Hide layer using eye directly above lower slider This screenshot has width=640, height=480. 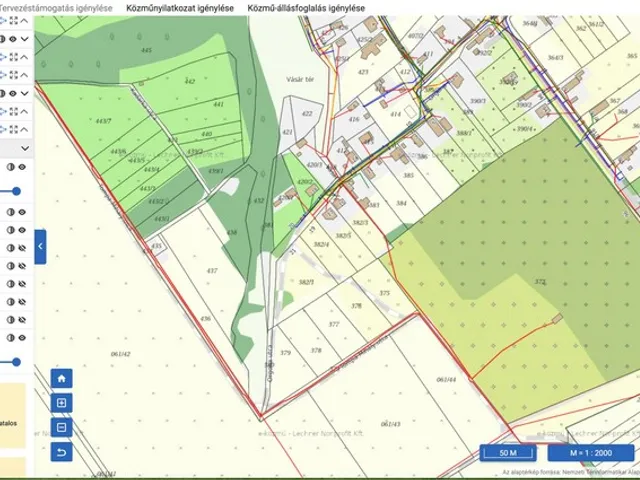tap(22, 339)
